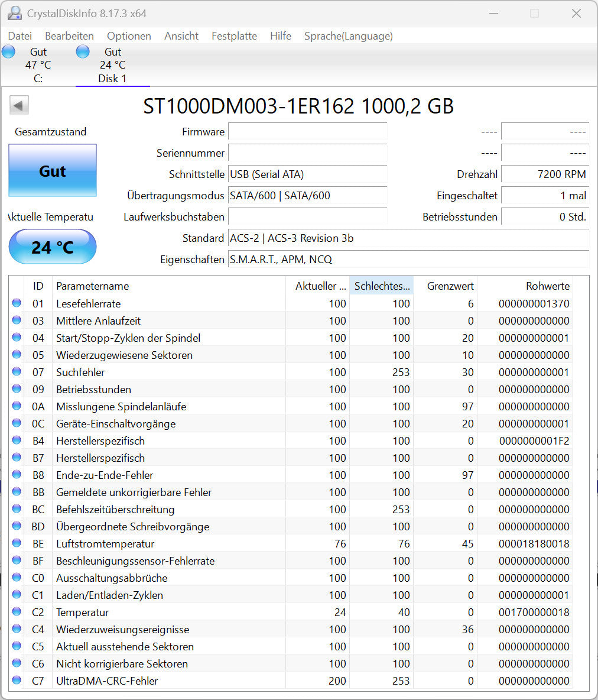Sort by the Schlechtester column header
This screenshot has height=700, width=598.
[381, 286]
